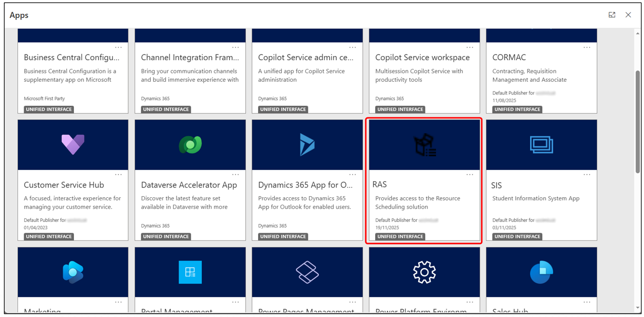Screen dimensions: 644x317
Task: Click the Sales Hub pie chart icon
Action: [x=541, y=272]
